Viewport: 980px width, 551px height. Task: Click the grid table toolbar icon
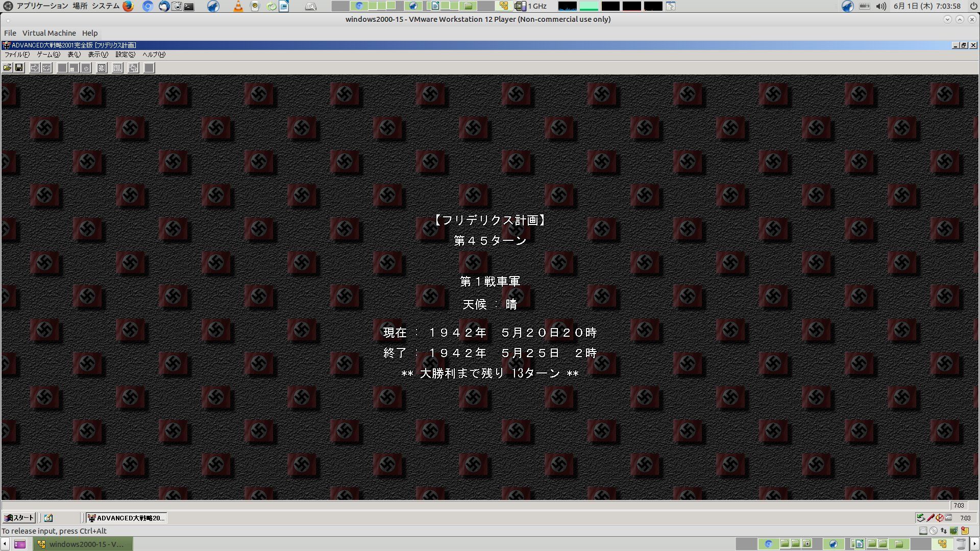[x=102, y=68]
